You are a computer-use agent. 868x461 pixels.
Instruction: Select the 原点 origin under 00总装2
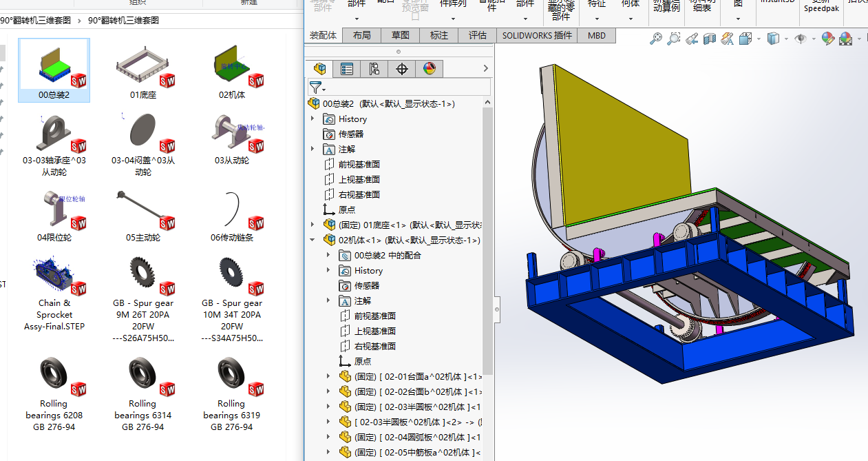[346, 210]
